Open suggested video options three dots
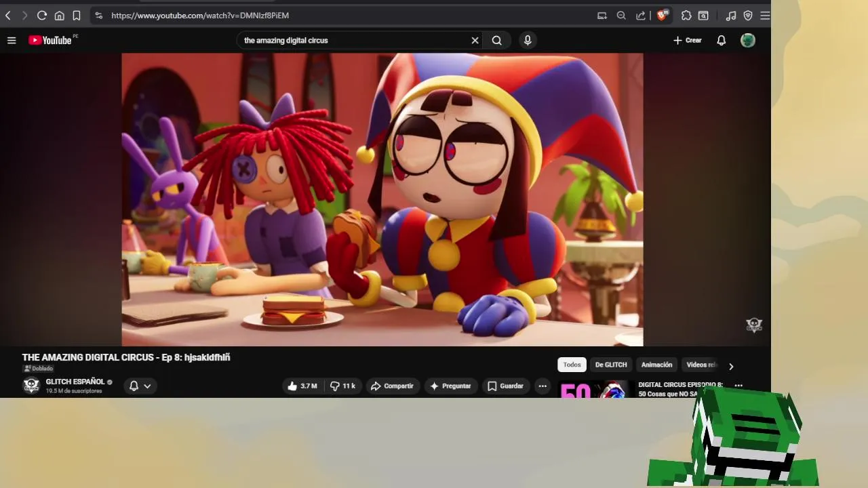868x488 pixels. pos(738,386)
